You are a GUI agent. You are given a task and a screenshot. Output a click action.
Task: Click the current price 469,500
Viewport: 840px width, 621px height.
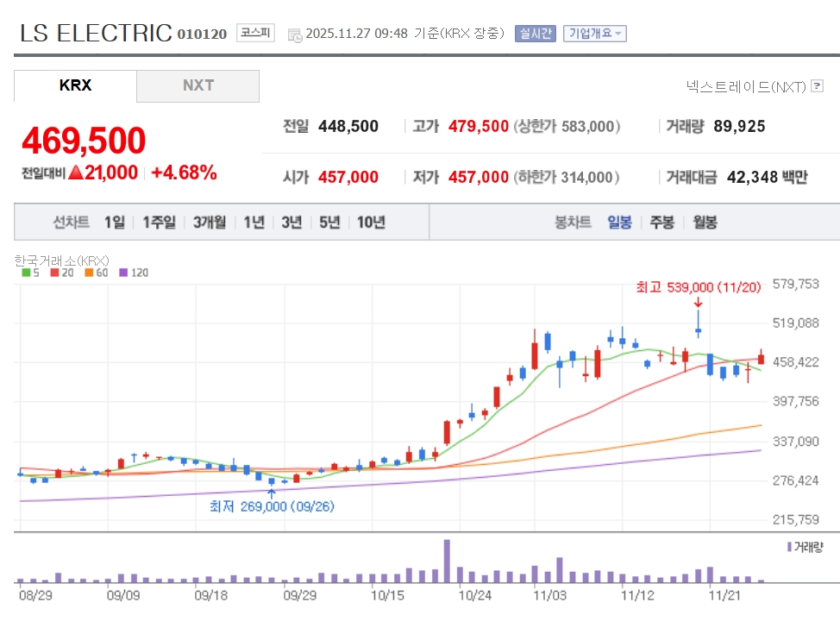84,141
